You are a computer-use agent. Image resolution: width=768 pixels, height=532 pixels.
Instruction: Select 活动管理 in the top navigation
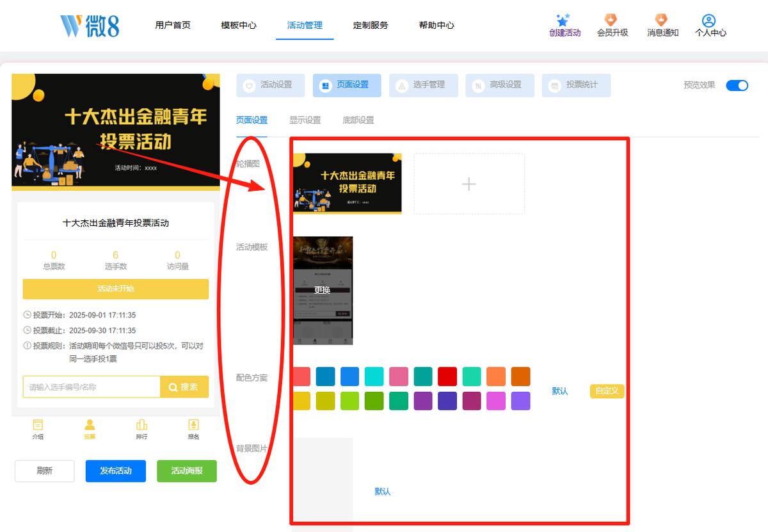[305, 26]
